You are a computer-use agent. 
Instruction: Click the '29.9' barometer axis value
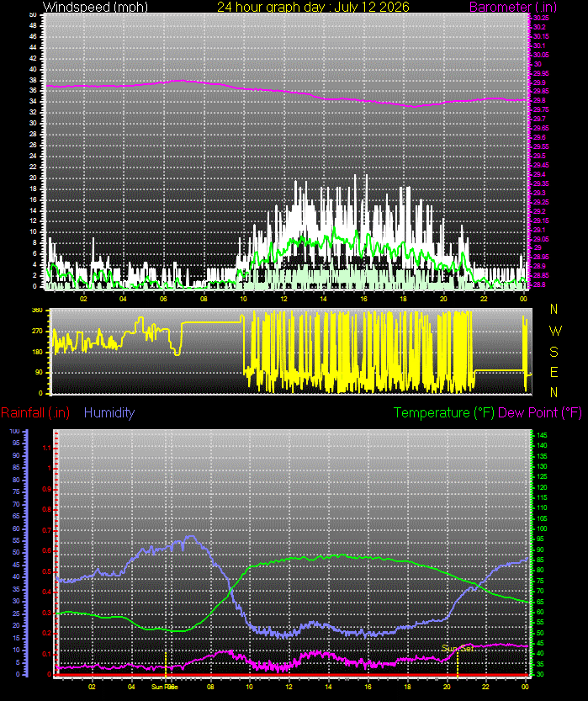[539, 82]
